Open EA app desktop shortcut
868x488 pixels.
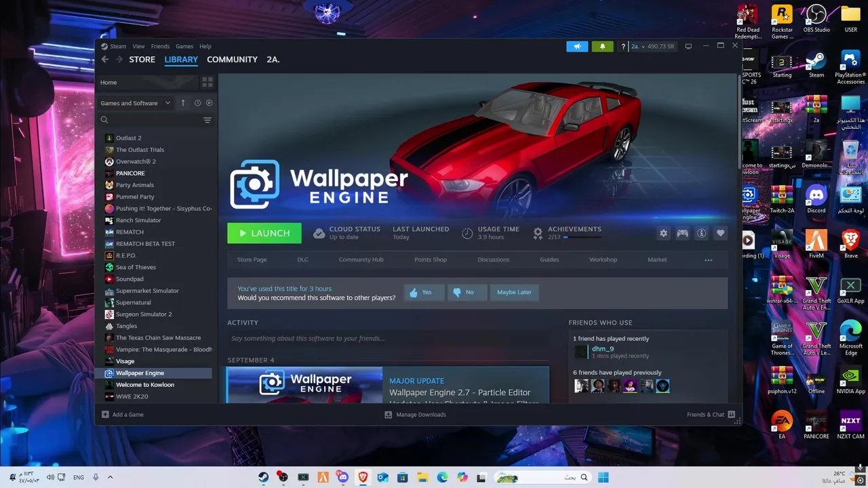782,424
